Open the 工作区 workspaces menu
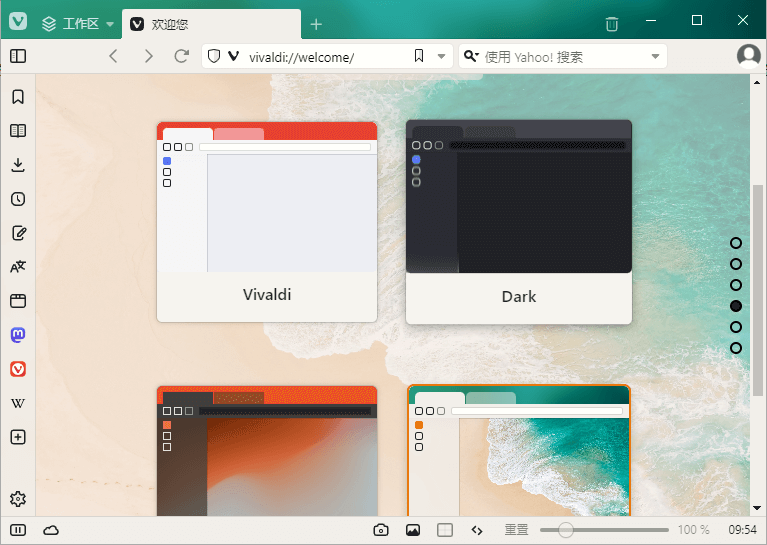This screenshot has height=545, width=767. [x=77, y=23]
